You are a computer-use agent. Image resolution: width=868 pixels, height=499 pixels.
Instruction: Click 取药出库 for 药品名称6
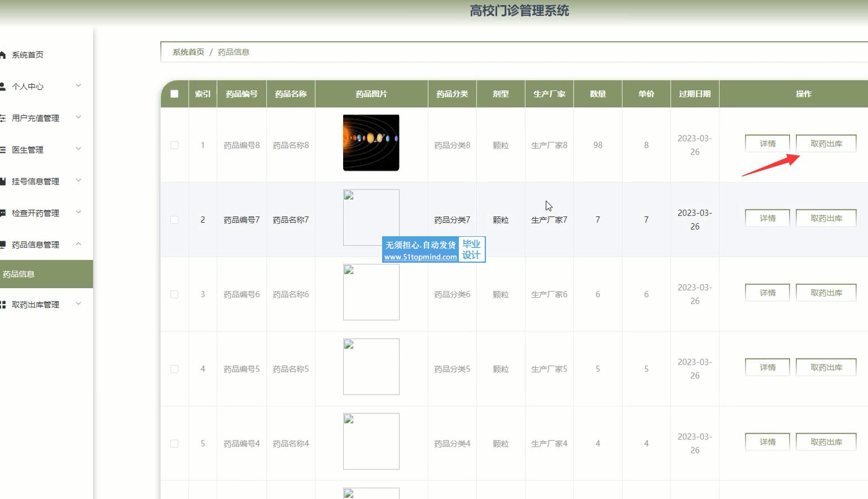tap(826, 293)
